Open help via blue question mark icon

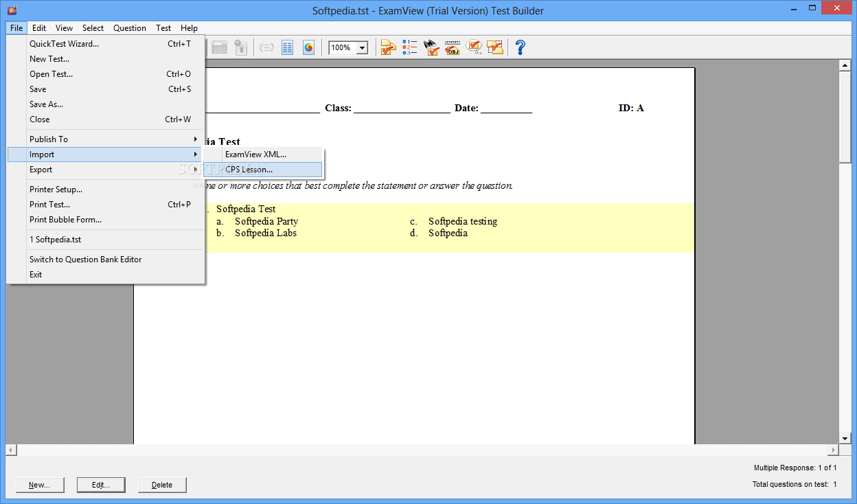[x=520, y=47]
